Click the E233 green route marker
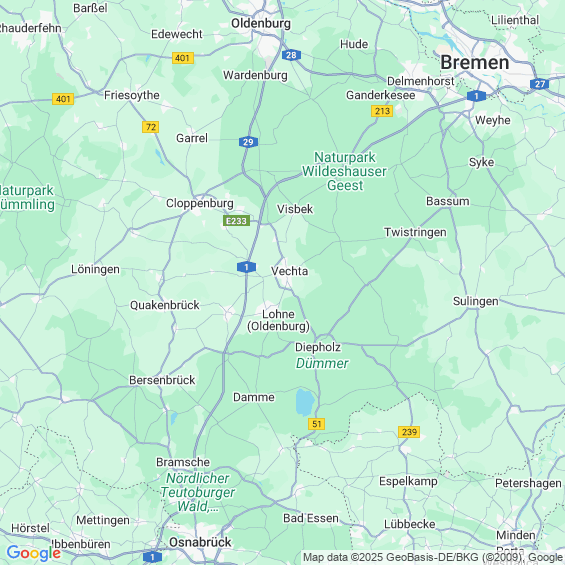565x565 pixels. [x=236, y=221]
